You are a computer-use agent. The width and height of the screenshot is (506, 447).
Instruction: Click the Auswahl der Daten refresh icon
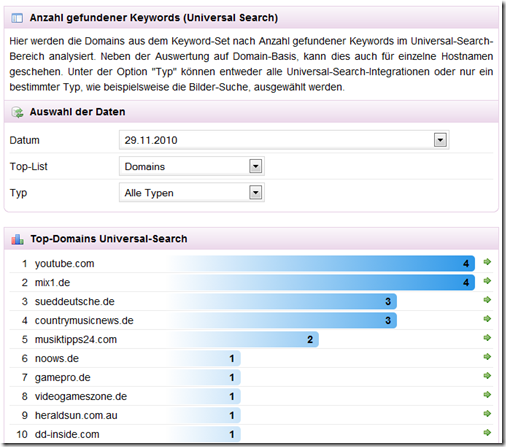[17, 112]
